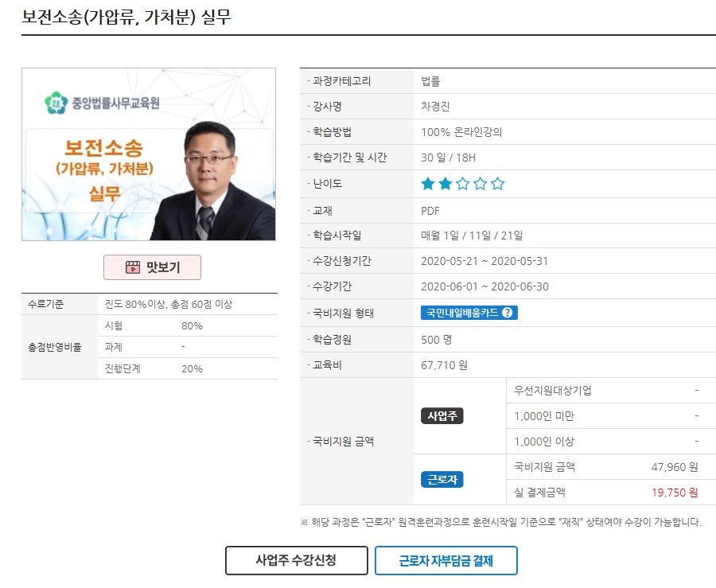Viewport: 716px width, 588px height.
Task: Click the 중앙법률사무교육원 logo emblem
Action: point(56,103)
